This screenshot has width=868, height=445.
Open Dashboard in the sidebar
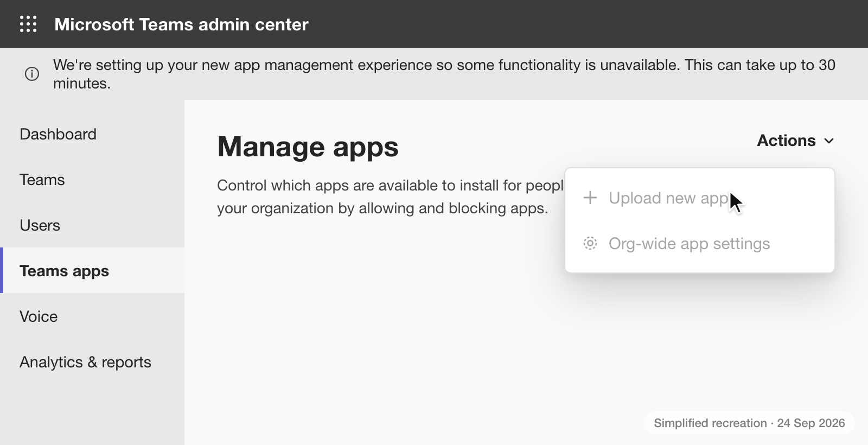click(92, 134)
